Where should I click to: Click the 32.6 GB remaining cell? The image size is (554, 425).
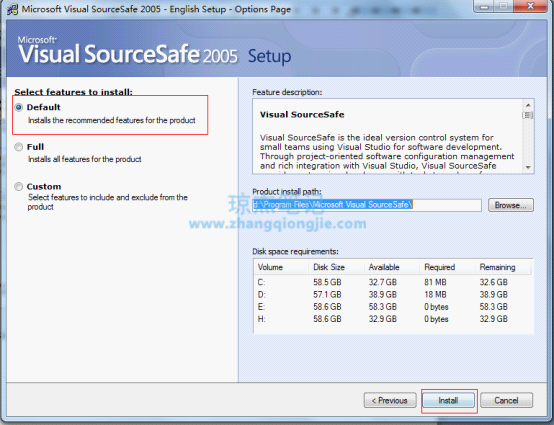click(x=494, y=282)
